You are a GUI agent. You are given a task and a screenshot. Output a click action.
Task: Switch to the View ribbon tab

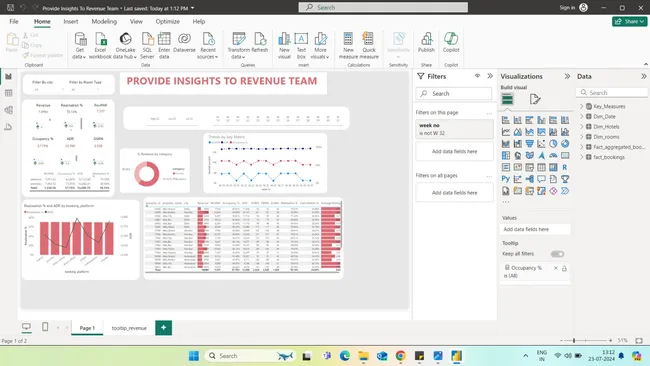136,22
